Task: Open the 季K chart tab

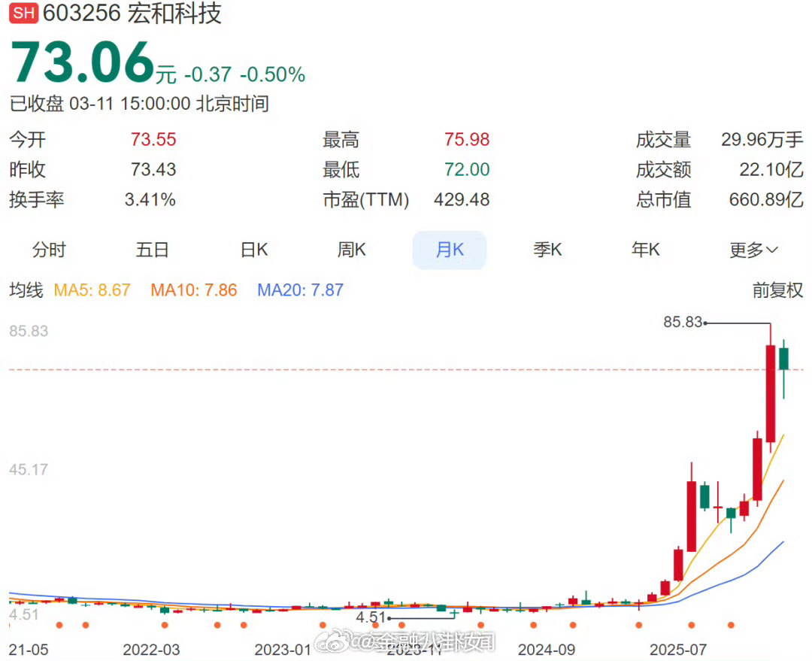Action: 547,250
